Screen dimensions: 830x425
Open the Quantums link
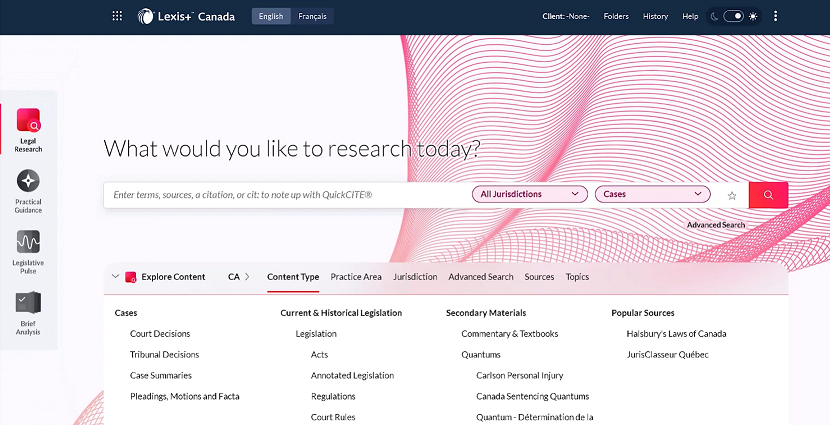481,355
